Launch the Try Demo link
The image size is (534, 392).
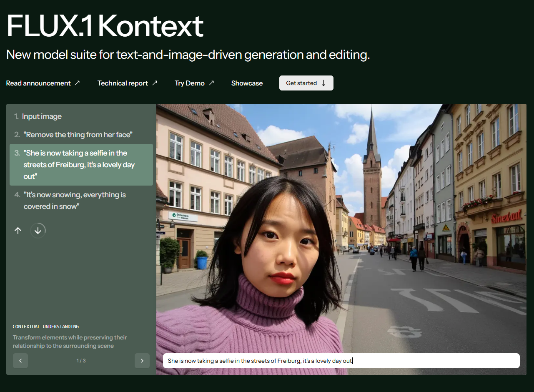(190, 83)
